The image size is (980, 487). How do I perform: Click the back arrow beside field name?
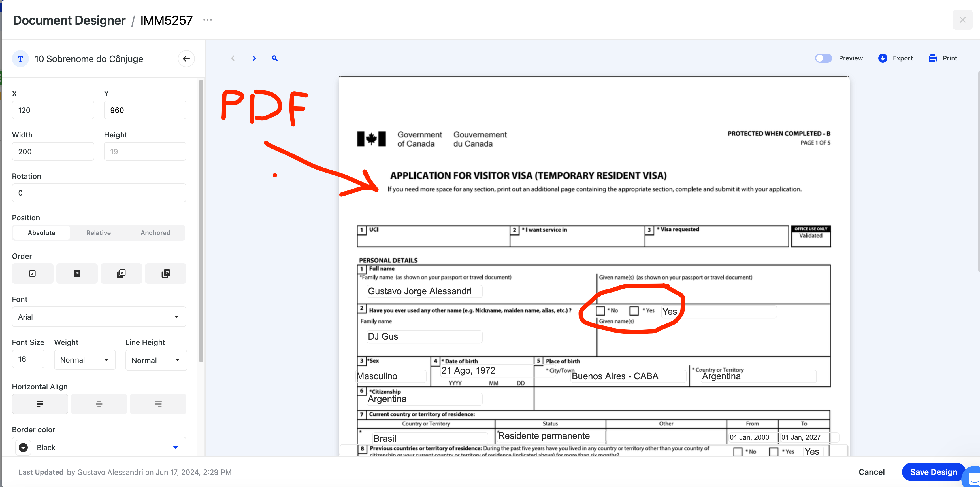[186, 59]
